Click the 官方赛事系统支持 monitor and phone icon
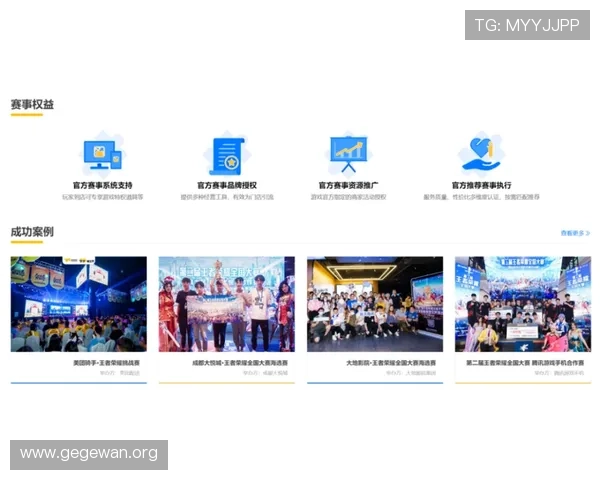Viewport: 600px width, 480px height. pos(103,155)
